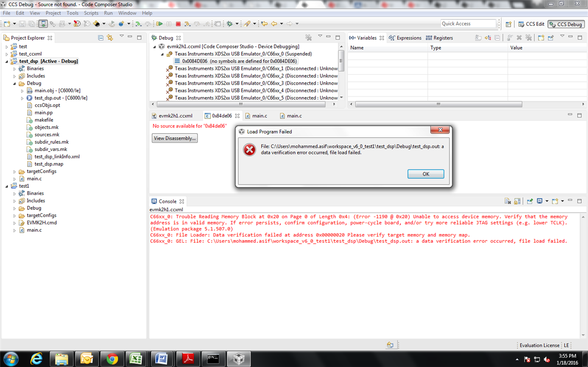Click the Open Perspective icon

[x=508, y=24]
